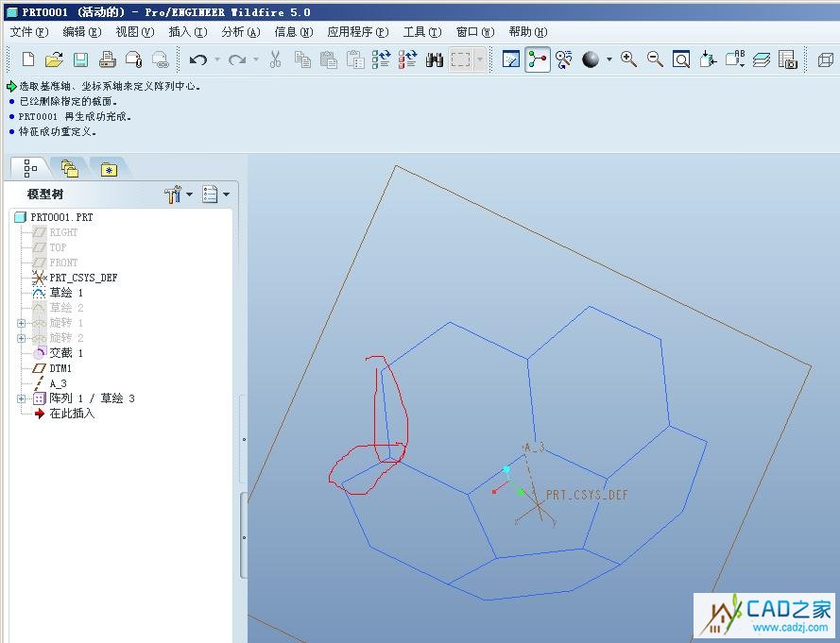Select 交截 1 feature in model tree
Viewport: 840px width, 643px height.
pyautogui.click(x=66, y=353)
